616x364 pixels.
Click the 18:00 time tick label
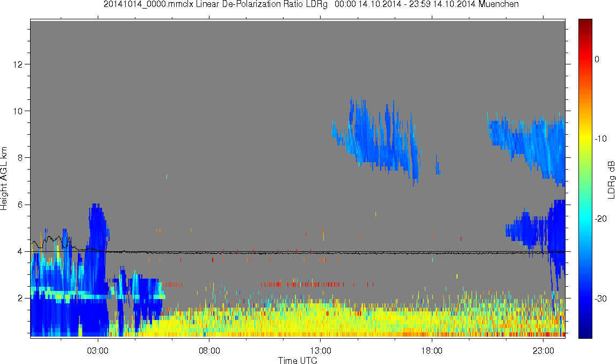[432, 351]
